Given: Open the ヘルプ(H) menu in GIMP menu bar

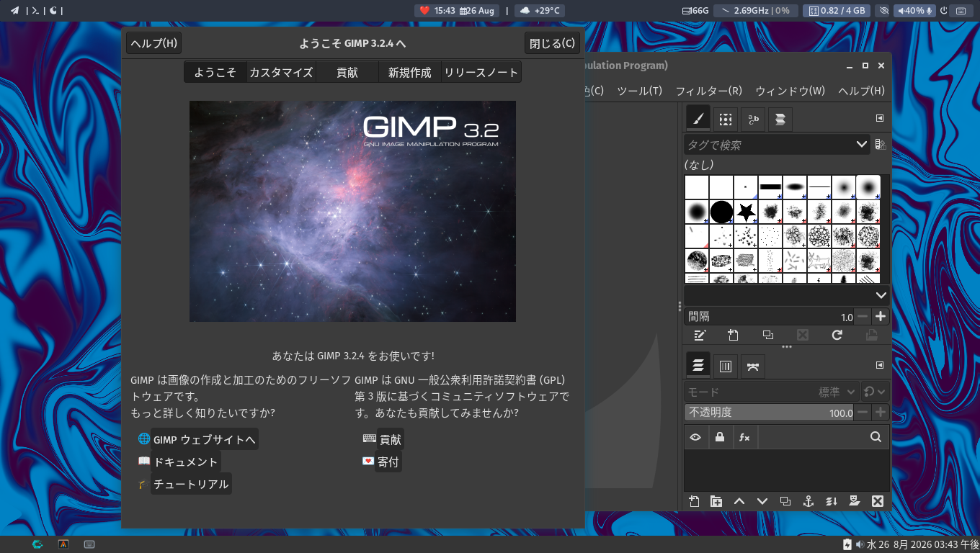Looking at the screenshot, I should click(861, 91).
